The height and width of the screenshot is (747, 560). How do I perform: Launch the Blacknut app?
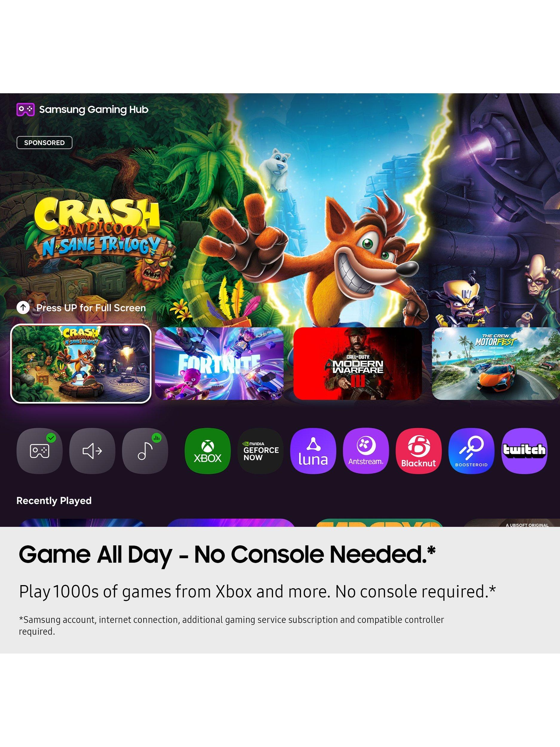418,451
